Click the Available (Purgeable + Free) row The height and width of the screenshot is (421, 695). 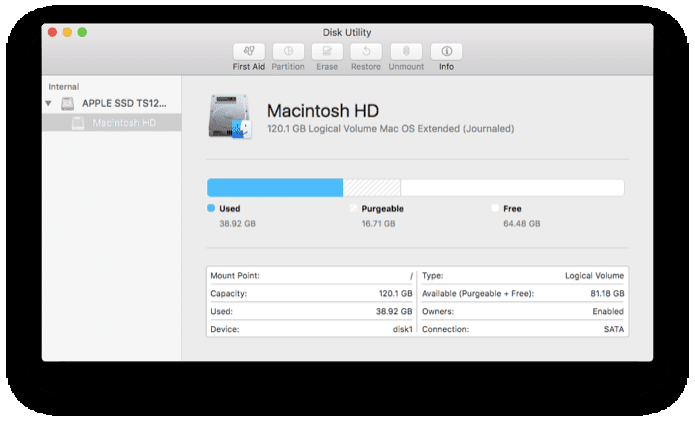coord(523,293)
